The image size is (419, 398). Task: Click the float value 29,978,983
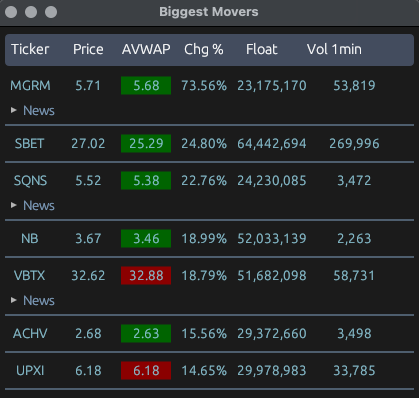click(x=272, y=371)
